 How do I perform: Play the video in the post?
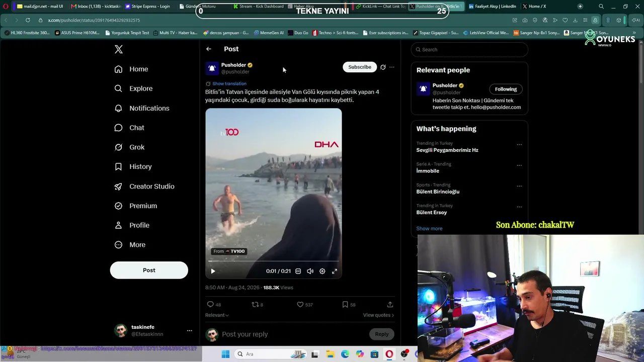click(213, 271)
